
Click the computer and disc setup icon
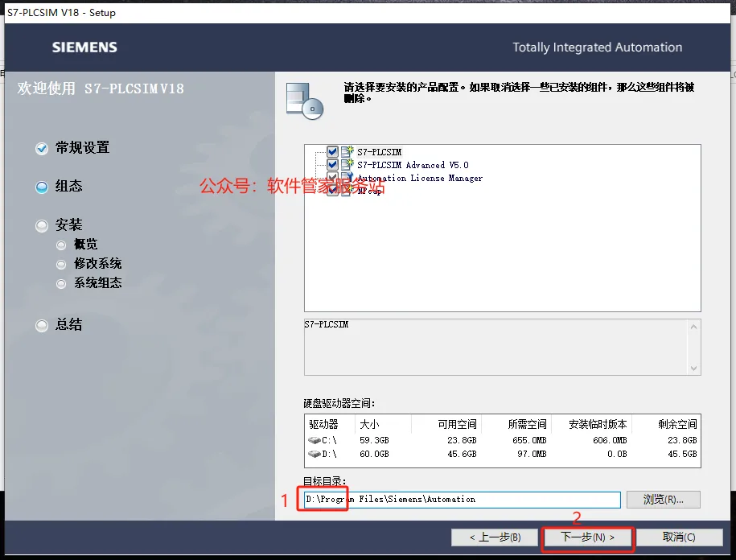[305, 101]
